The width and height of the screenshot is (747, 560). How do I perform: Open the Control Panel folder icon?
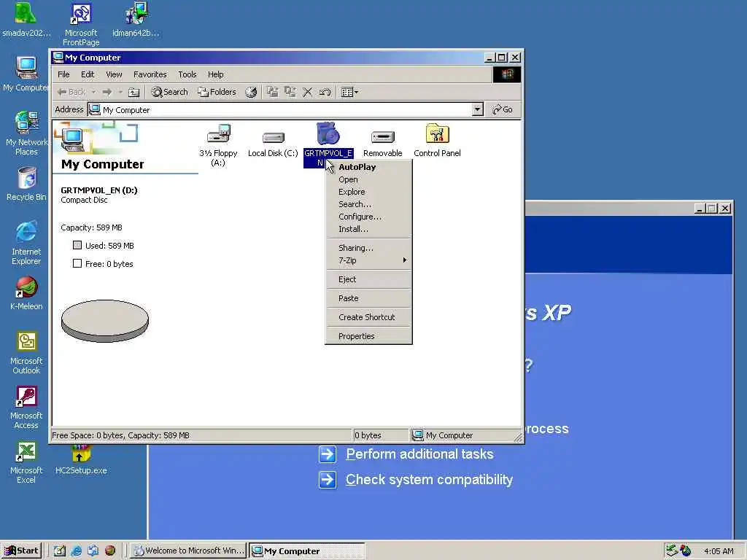point(438,134)
